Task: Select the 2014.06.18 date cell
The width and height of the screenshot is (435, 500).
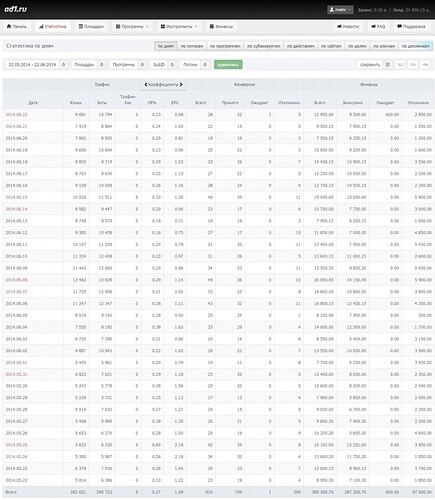Action: [16, 162]
